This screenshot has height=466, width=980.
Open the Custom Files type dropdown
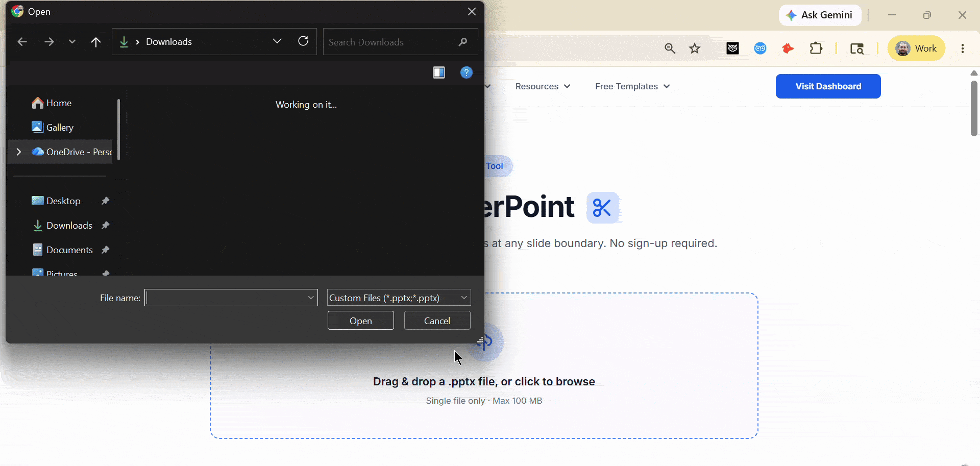coord(399,298)
